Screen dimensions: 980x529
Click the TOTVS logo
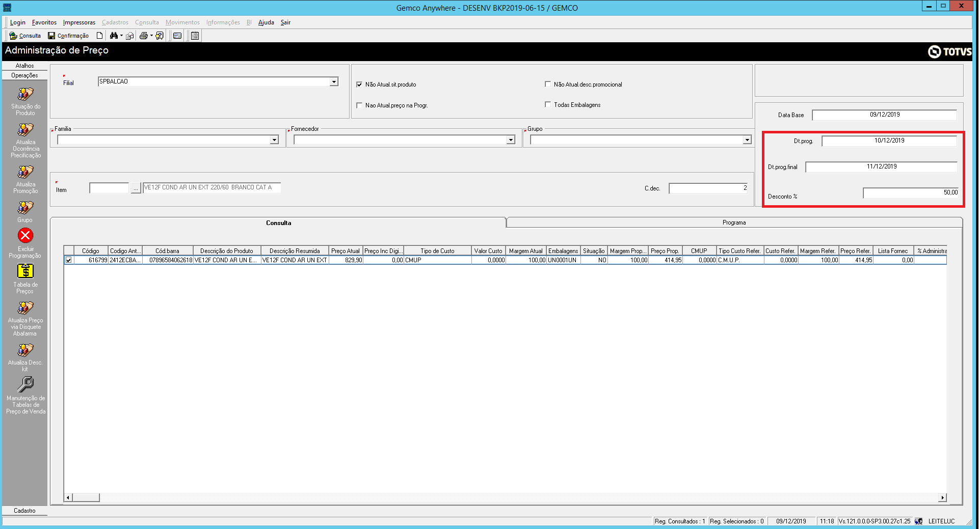coord(949,51)
